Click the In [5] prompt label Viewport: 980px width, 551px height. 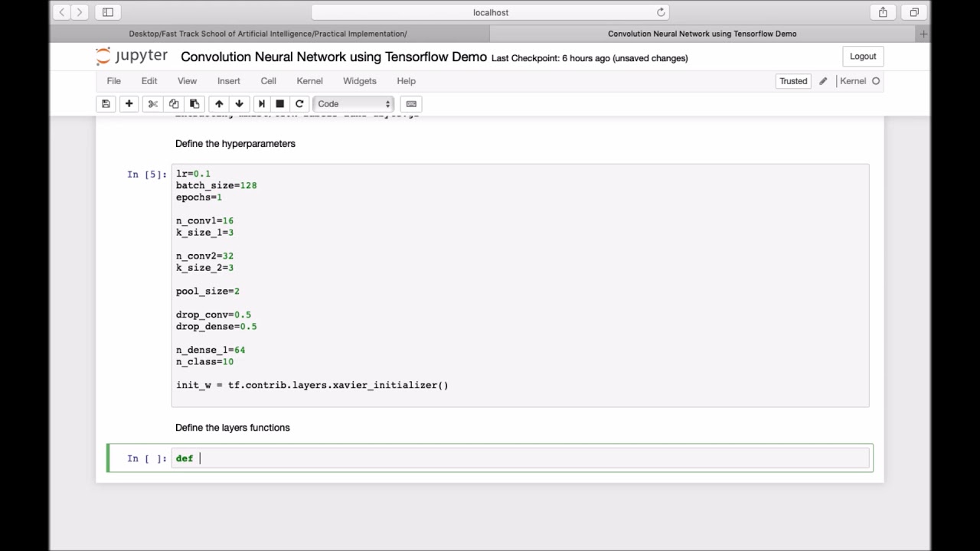pos(146,174)
